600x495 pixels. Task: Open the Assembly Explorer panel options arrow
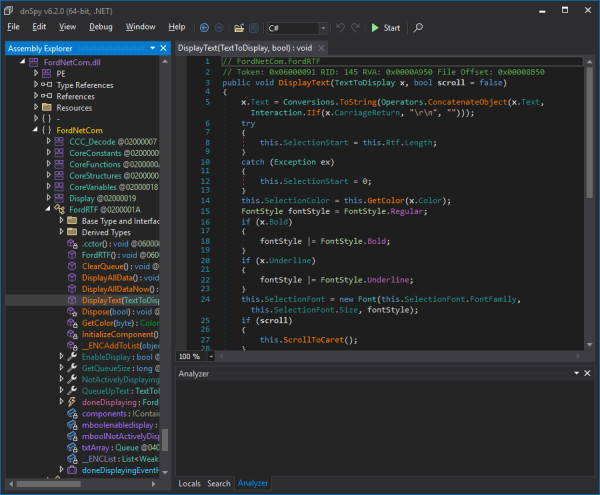(x=153, y=48)
